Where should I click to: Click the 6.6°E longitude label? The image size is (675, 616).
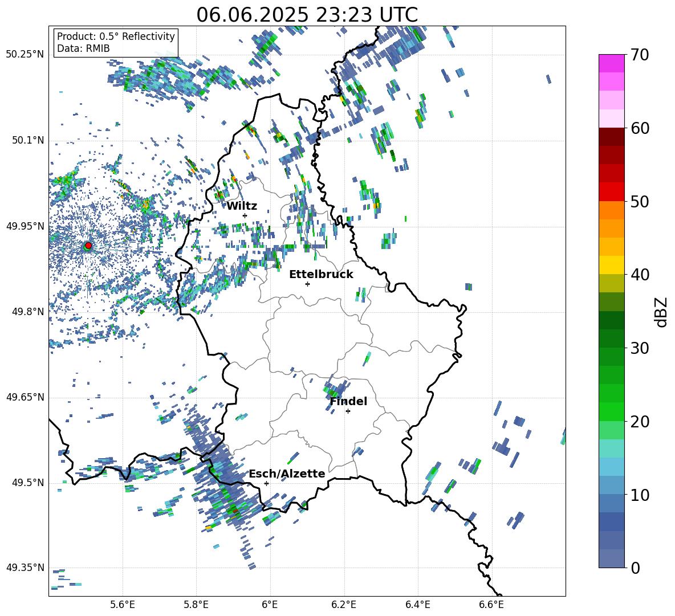[x=491, y=605]
